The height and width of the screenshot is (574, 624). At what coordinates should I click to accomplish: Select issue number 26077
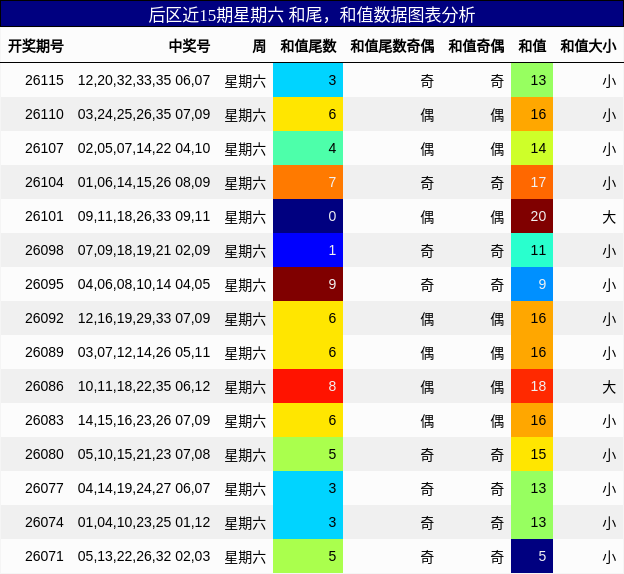(x=44, y=488)
